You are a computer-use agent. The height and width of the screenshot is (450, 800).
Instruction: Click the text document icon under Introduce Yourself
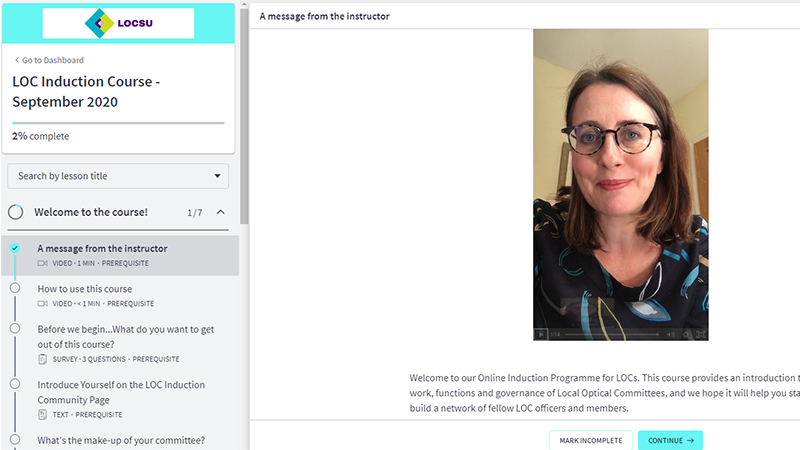pos(42,415)
